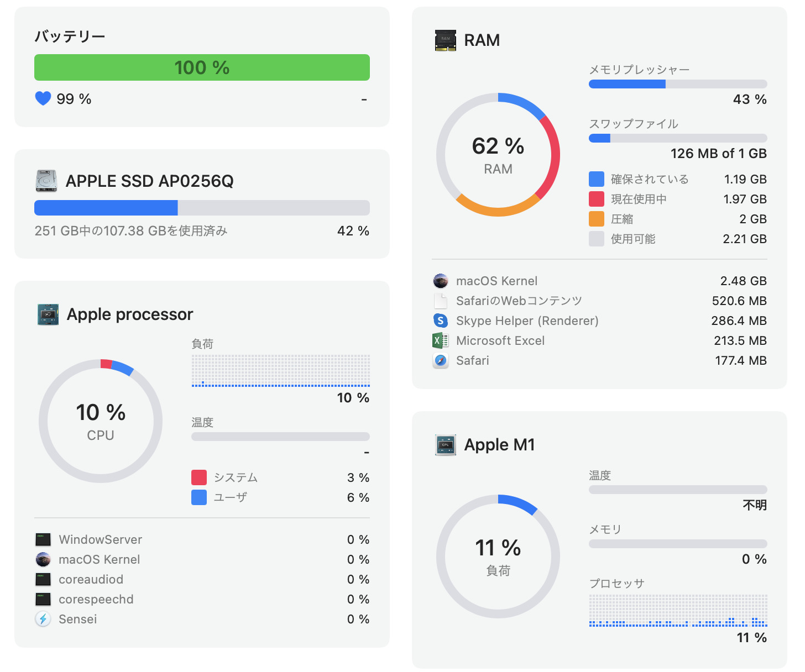Click the battery health heart icon
The width and height of the screenshot is (805, 672).
[43, 99]
